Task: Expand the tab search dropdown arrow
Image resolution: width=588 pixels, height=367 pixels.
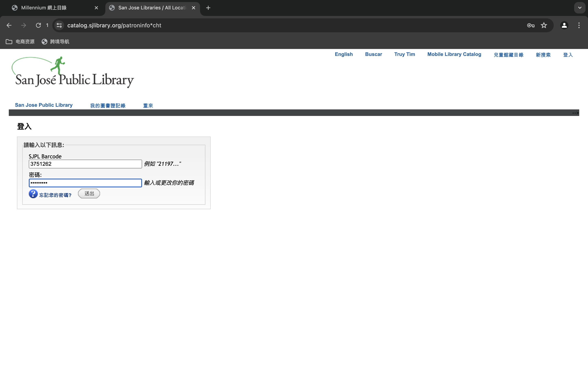Action: click(580, 8)
